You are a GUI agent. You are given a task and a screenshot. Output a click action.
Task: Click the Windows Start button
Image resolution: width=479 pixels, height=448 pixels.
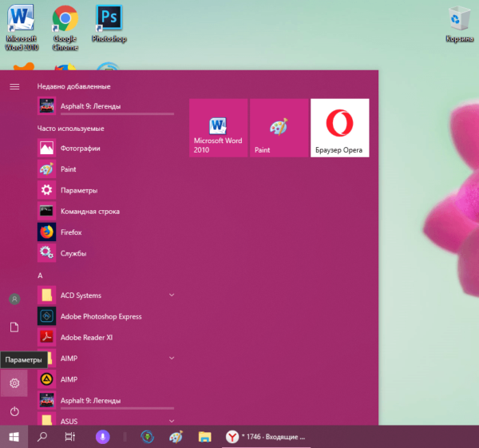(x=14, y=437)
